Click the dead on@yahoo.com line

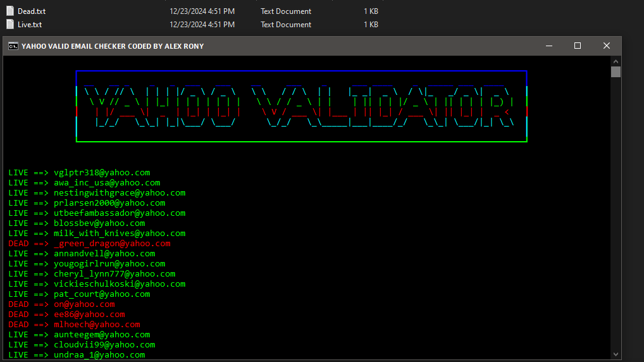(x=61, y=304)
